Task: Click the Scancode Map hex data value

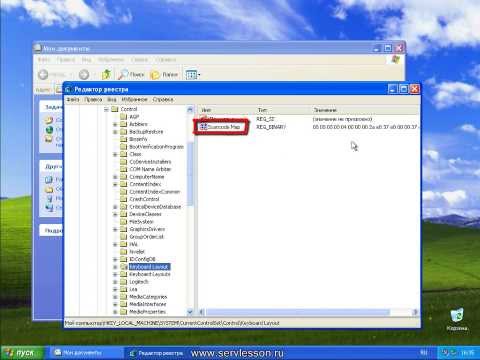Action: click(365, 127)
